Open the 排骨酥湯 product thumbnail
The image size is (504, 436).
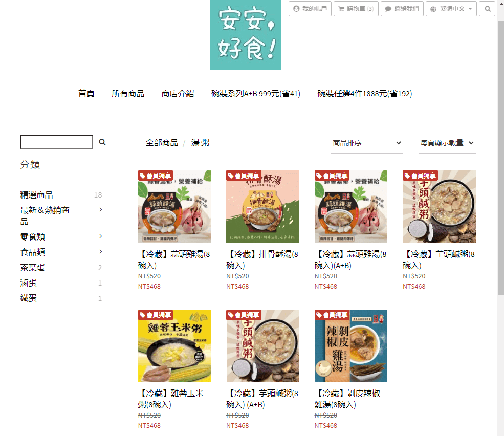262,206
